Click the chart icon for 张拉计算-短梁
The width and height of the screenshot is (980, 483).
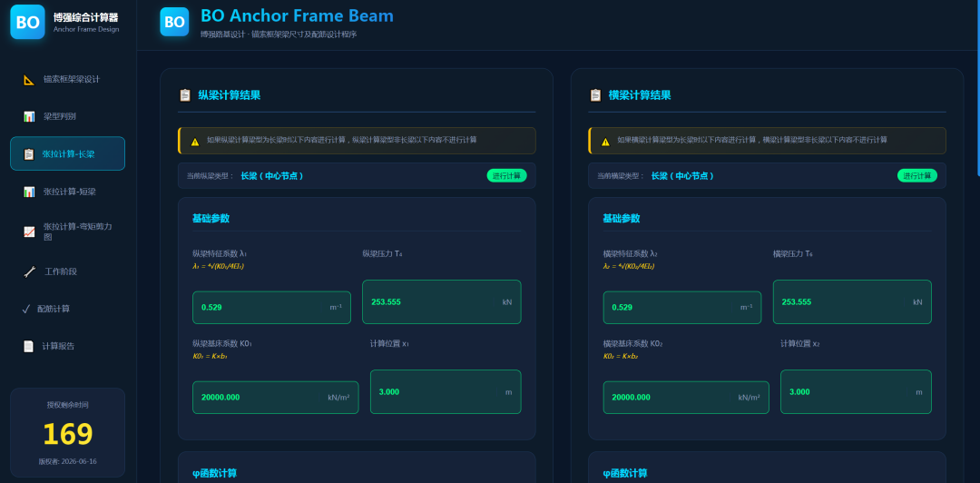click(29, 192)
